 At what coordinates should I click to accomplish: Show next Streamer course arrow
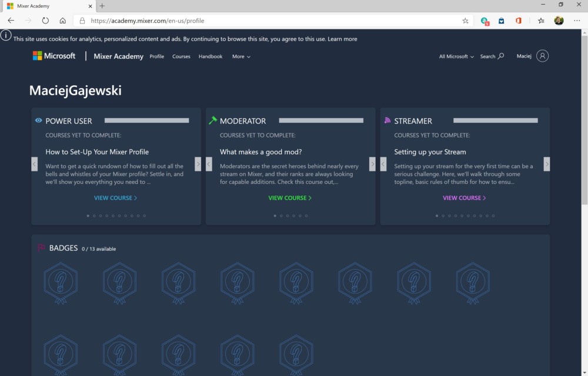(547, 164)
